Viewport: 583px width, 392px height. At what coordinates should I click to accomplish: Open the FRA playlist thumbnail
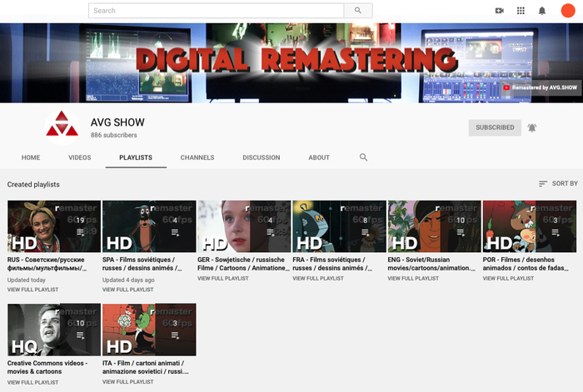339,226
